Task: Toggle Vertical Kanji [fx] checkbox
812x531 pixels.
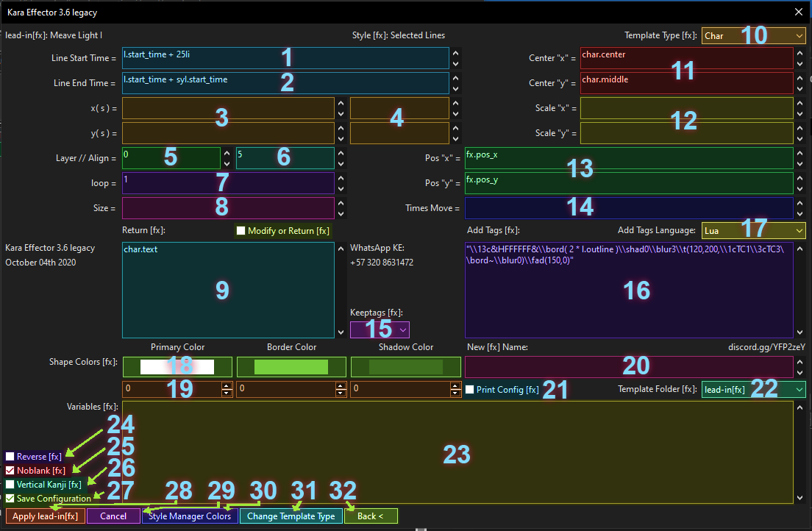Action: [x=10, y=485]
